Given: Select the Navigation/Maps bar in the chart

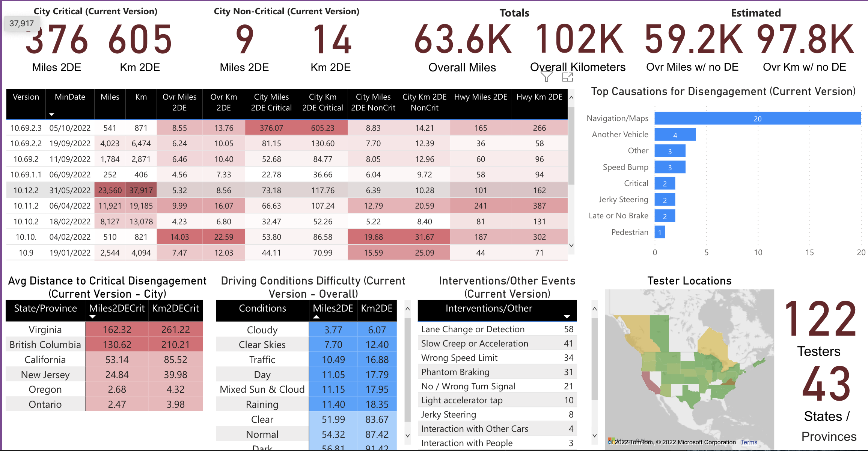Looking at the screenshot, I should point(757,118).
